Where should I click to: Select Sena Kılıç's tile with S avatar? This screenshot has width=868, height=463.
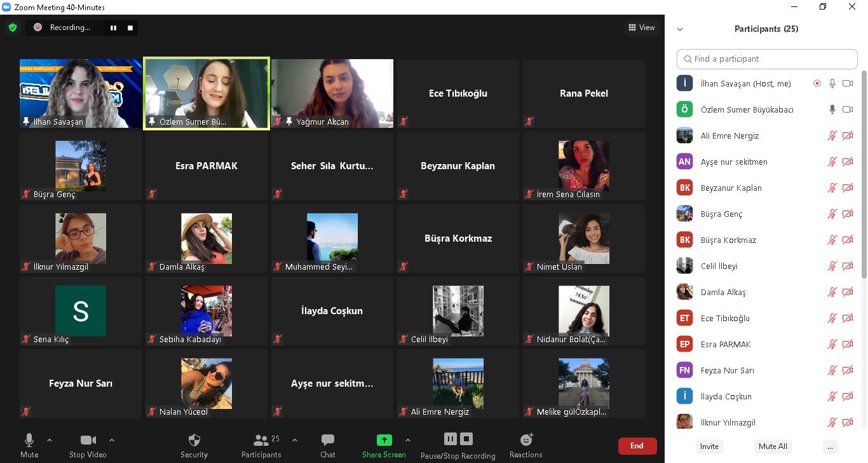81,311
